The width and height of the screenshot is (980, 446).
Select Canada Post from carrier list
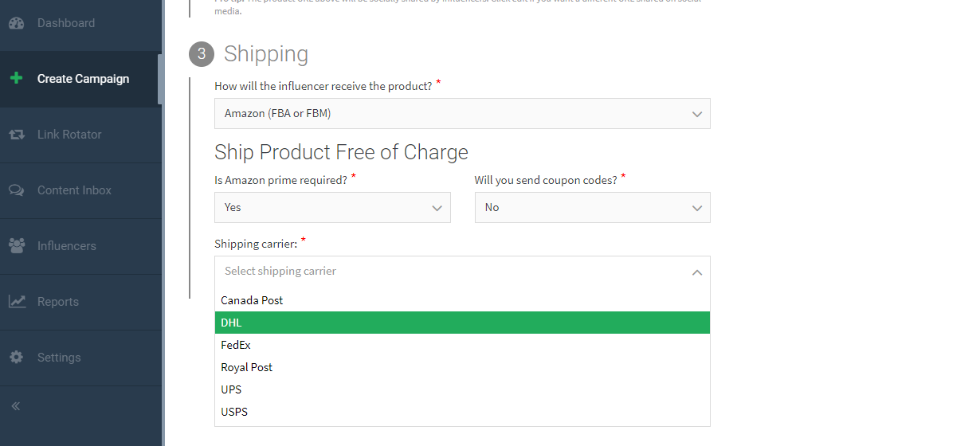[x=252, y=300]
